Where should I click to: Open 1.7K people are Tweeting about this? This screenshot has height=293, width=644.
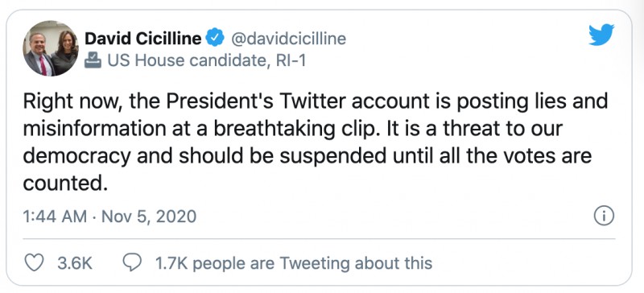tap(294, 263)
